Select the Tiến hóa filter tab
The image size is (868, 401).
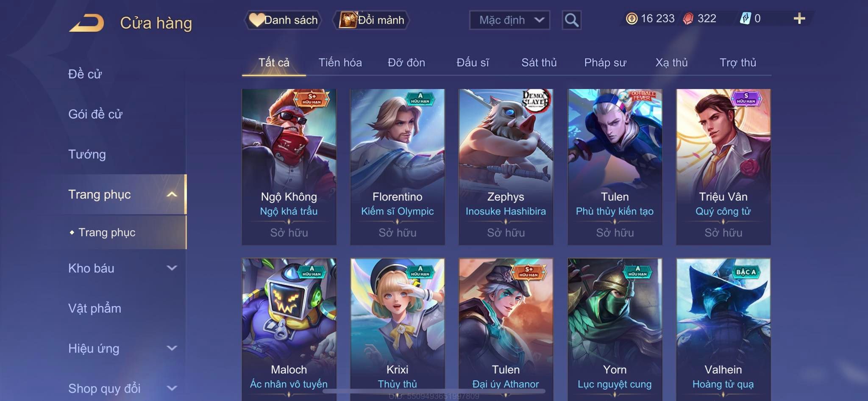point(340,63)
